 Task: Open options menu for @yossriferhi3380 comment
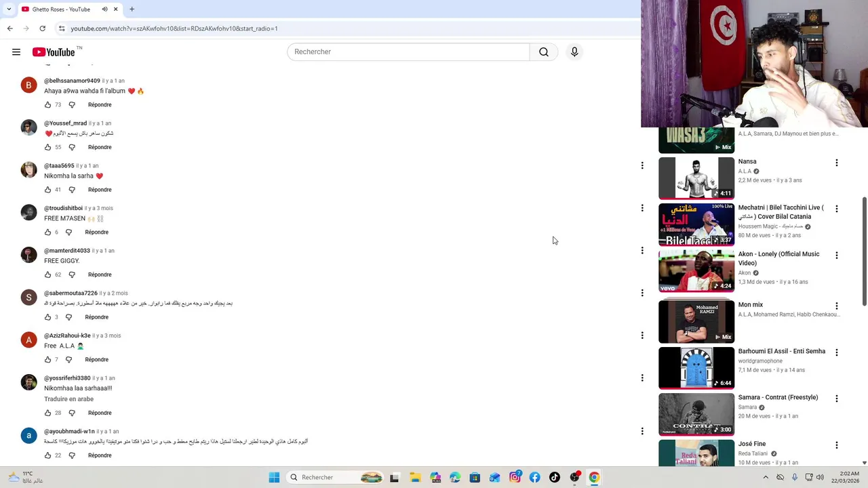[642, 378]
